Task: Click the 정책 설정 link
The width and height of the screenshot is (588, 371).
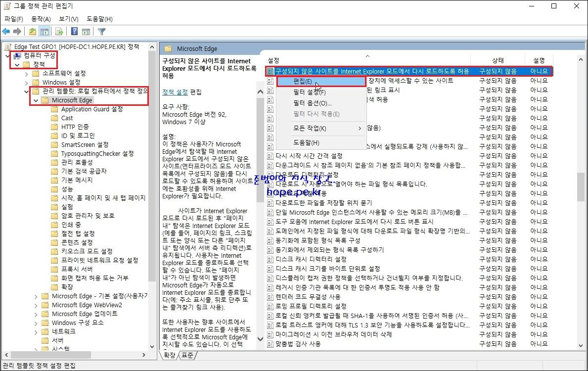Action: click(175, 92)
